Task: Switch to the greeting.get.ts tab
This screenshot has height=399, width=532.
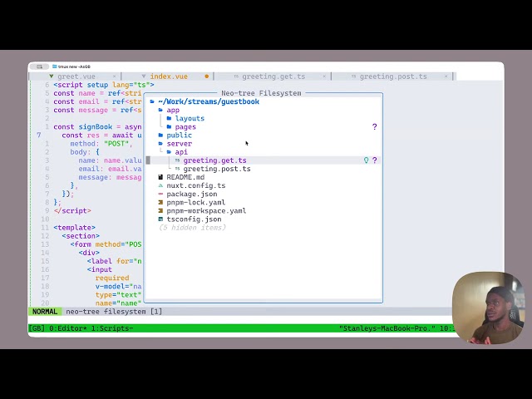Action: pyautogui.click(x=273, y=76)
